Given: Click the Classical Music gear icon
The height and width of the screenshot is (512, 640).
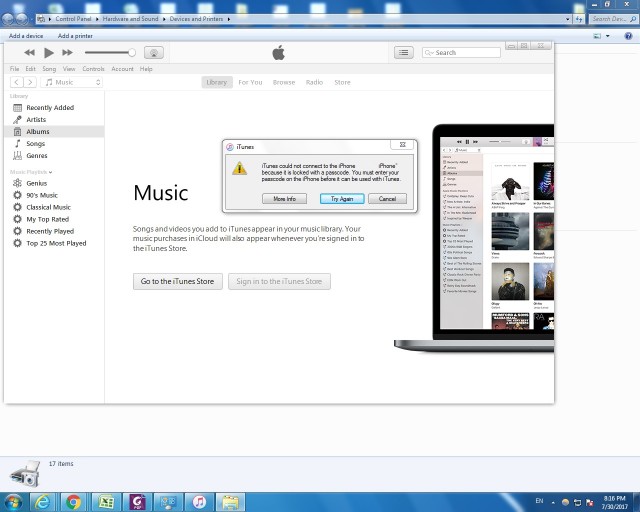Looking at the screenshot, I should coord(17,207).
